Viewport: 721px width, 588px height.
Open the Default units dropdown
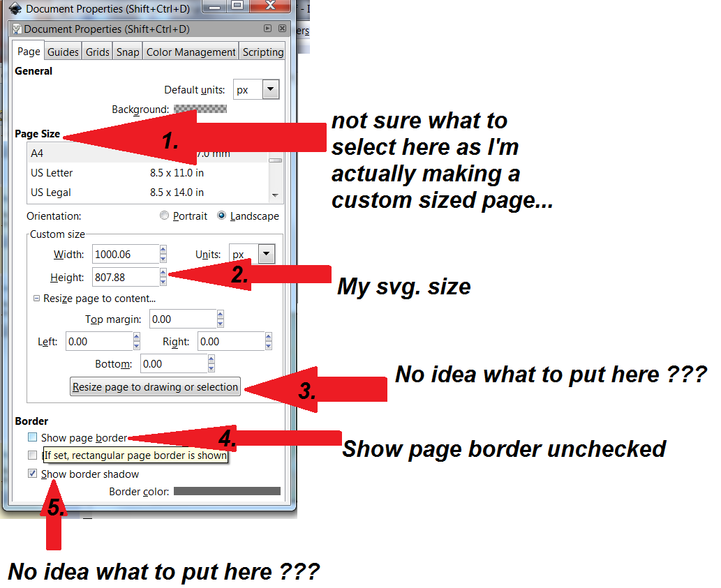pos(269,89)
